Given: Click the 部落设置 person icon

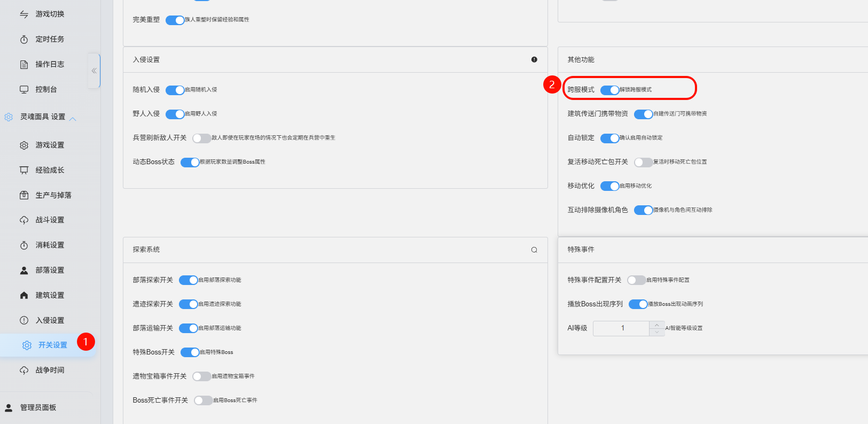Looking at the screenshot, I should tap(24, 271).
